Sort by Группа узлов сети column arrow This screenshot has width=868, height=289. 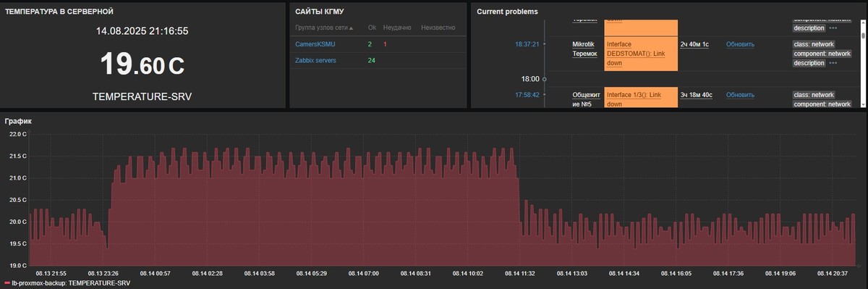pyautogui.click(x=352, y=28)
